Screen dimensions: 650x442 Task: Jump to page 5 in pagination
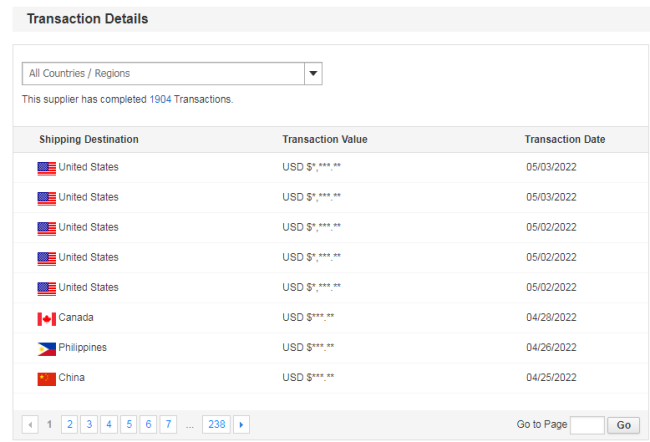point(129,425)
